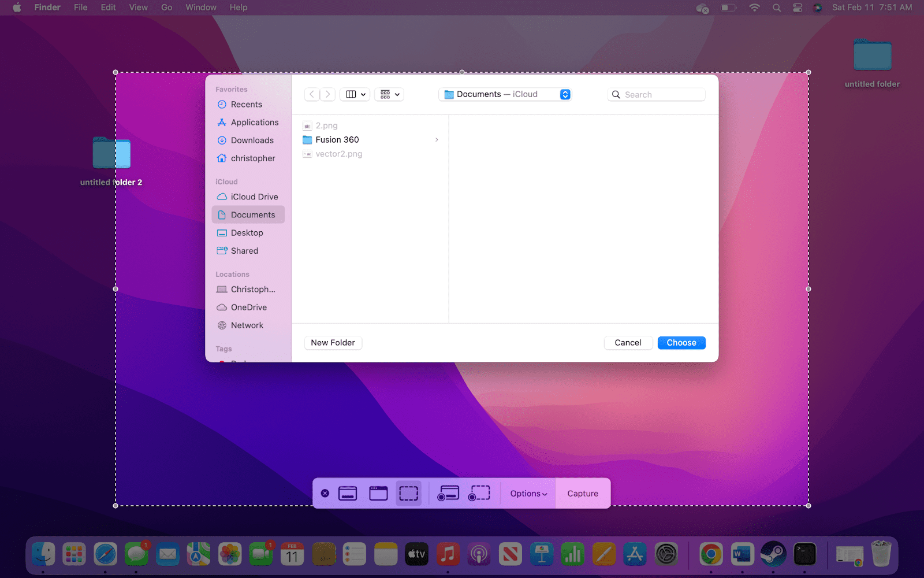Expand Fusion 360 folder chevron
Image resolution: width=924 pixels, height=578 pixels.
437,140
